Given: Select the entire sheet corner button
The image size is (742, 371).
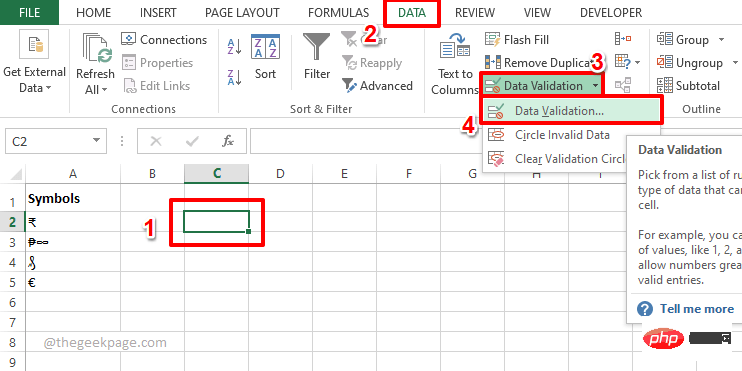Looking at the screenshot, I should [13, 174].
